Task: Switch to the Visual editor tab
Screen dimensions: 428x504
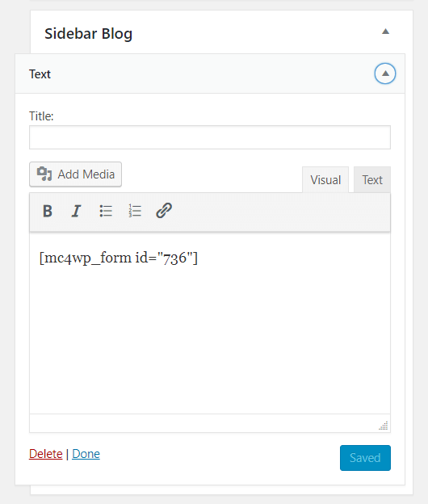Action: pyautogui.click(x=325, y=179)
